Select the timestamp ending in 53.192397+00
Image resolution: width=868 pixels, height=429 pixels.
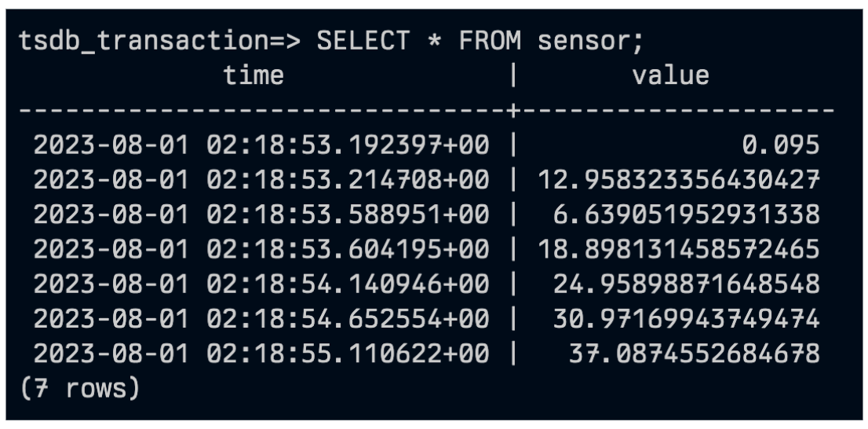[261, 145]
